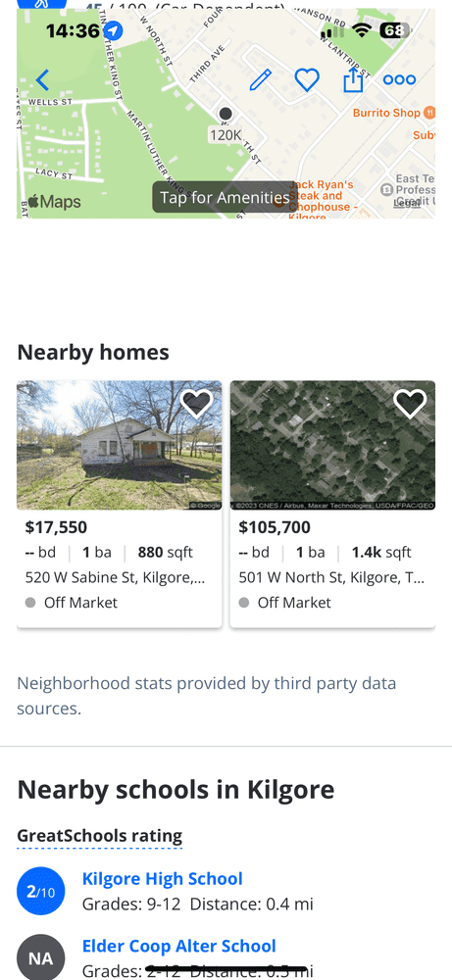
Task: Tap the 2/10 rating badge
Action: (40, 891)
